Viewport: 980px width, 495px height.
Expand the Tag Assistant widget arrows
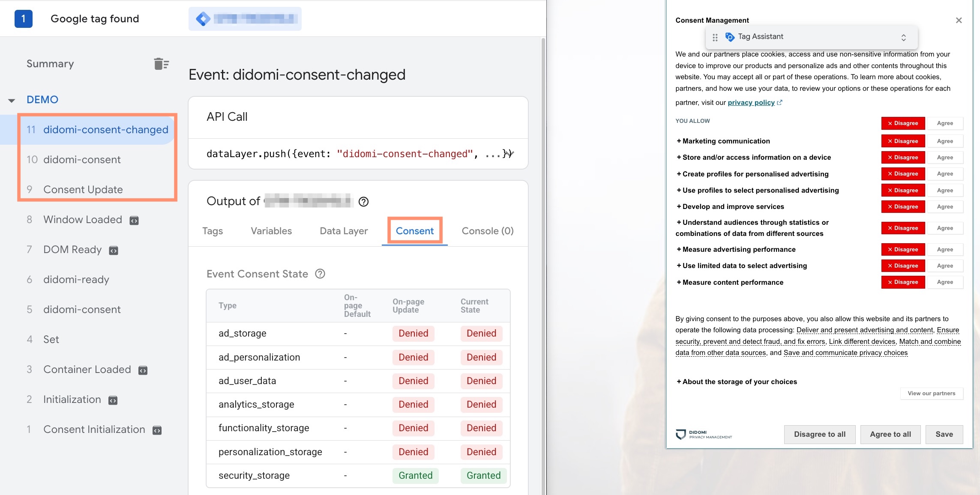[903, 37]
